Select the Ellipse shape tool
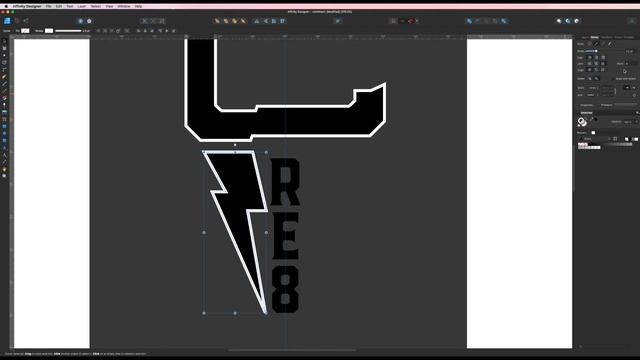 4,133
